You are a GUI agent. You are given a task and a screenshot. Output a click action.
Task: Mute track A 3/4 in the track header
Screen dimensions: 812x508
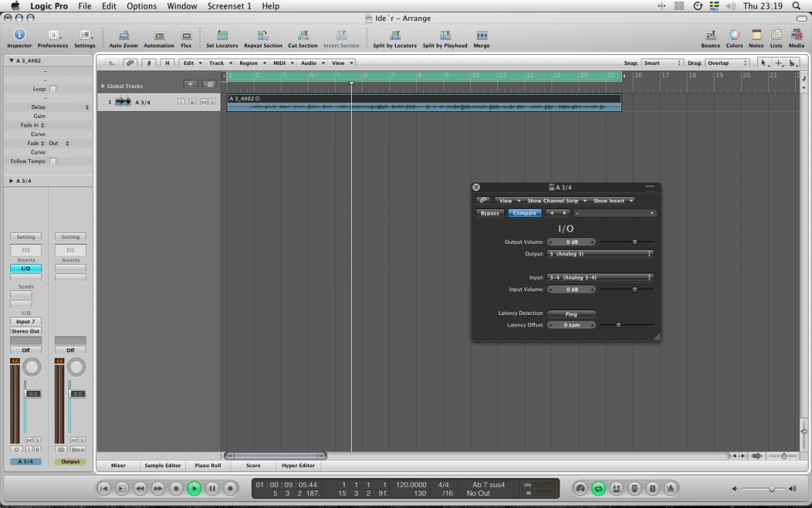pos(203,102)
